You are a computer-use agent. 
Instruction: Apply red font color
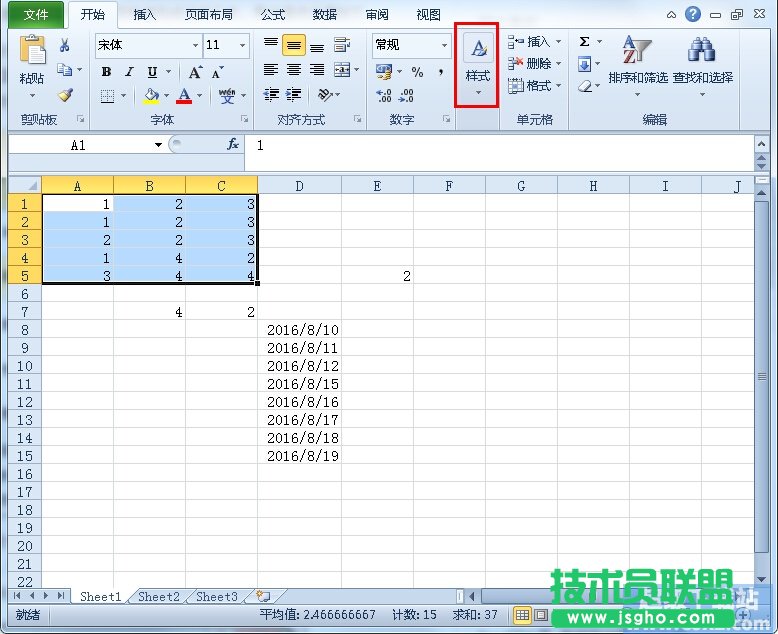click(184, 95)
